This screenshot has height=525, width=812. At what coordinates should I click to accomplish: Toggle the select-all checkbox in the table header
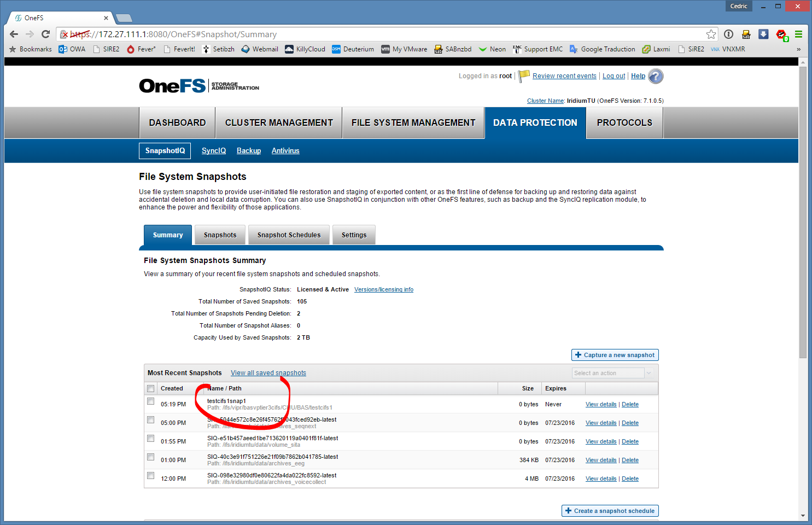[x=151, y=389]
